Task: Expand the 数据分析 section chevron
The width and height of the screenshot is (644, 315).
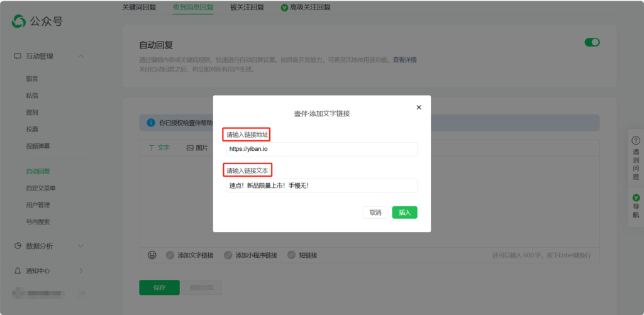Action: (x=81, y=246)
